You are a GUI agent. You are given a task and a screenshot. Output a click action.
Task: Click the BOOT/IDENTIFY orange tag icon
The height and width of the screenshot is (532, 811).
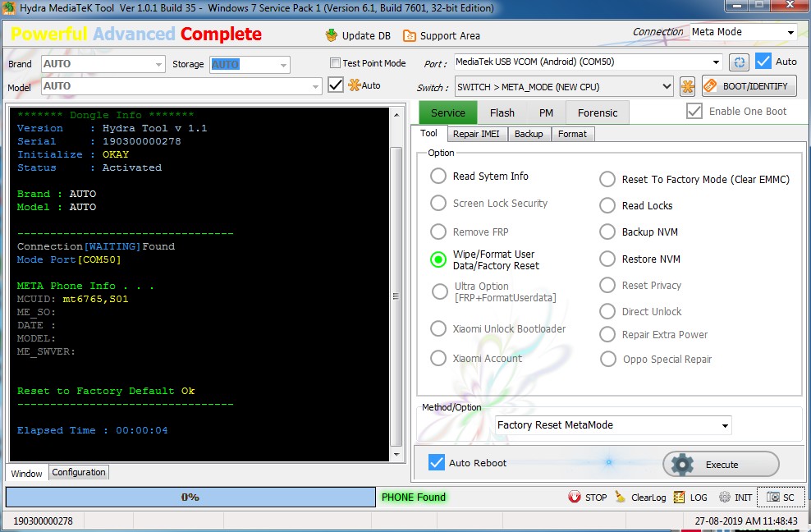tap(711, 86)
